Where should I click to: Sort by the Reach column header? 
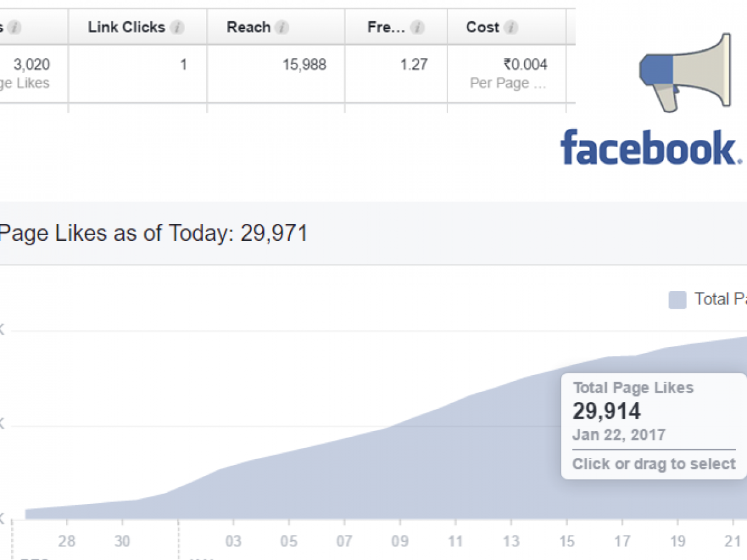coord(248,27)
